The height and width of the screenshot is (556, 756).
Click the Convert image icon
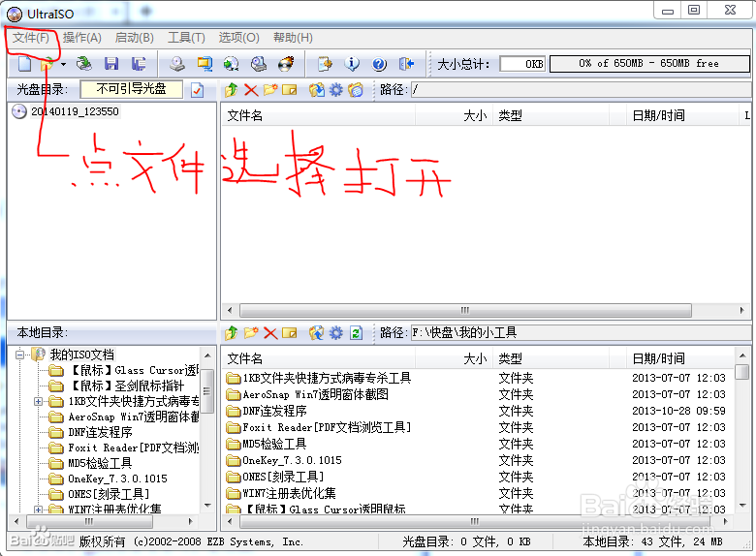232,64
